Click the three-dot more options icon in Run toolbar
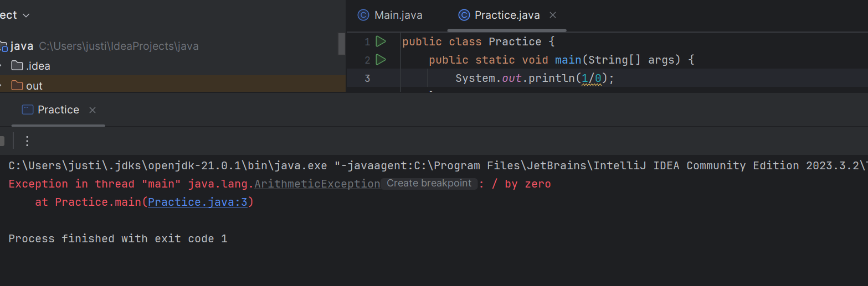The height and width of the screenshot is (286, 868). coord(27,141)
